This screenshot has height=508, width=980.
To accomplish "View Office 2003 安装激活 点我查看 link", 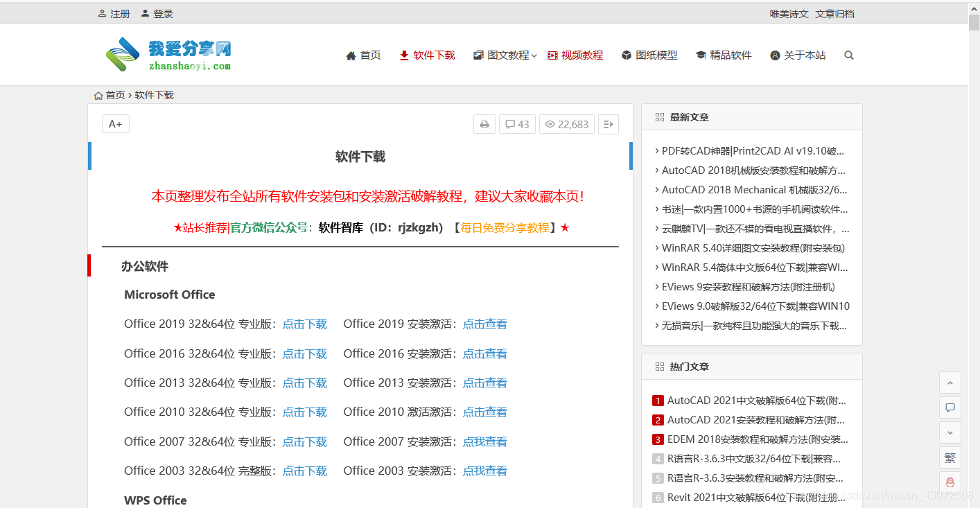I will point(484,471).
